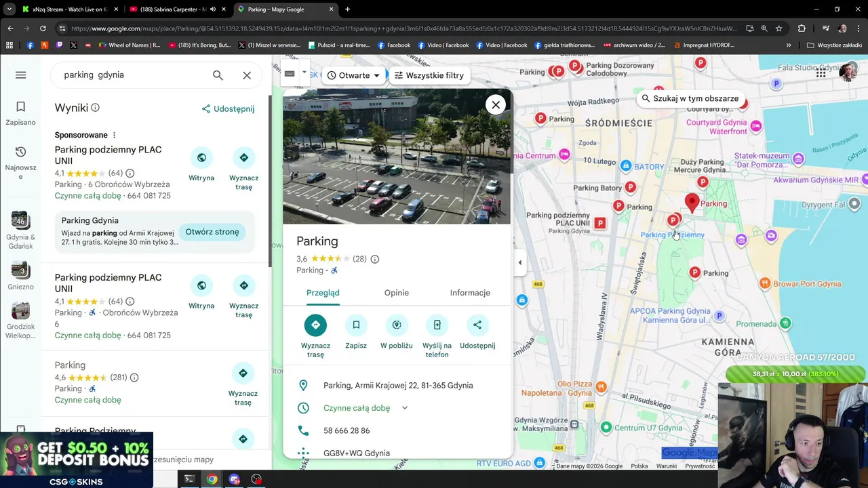868x488 pixels.
Task: Click Wyślij na telefon icon
Action: pyautogui.click(x=437, y=325)
